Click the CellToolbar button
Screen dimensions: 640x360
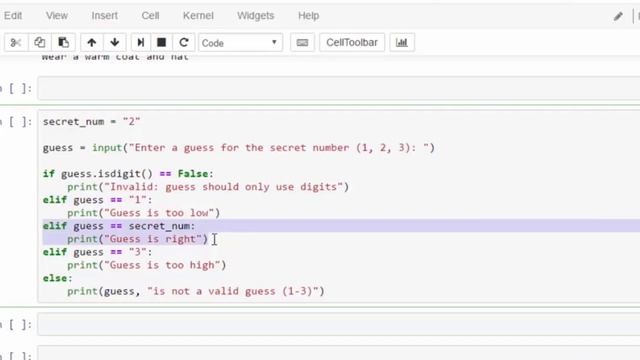pos(352,42)
